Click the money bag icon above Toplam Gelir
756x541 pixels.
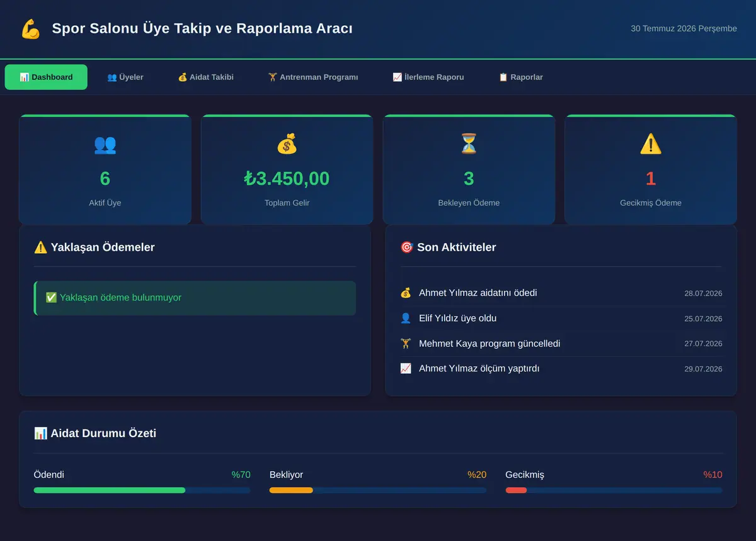tap(287, 144)
